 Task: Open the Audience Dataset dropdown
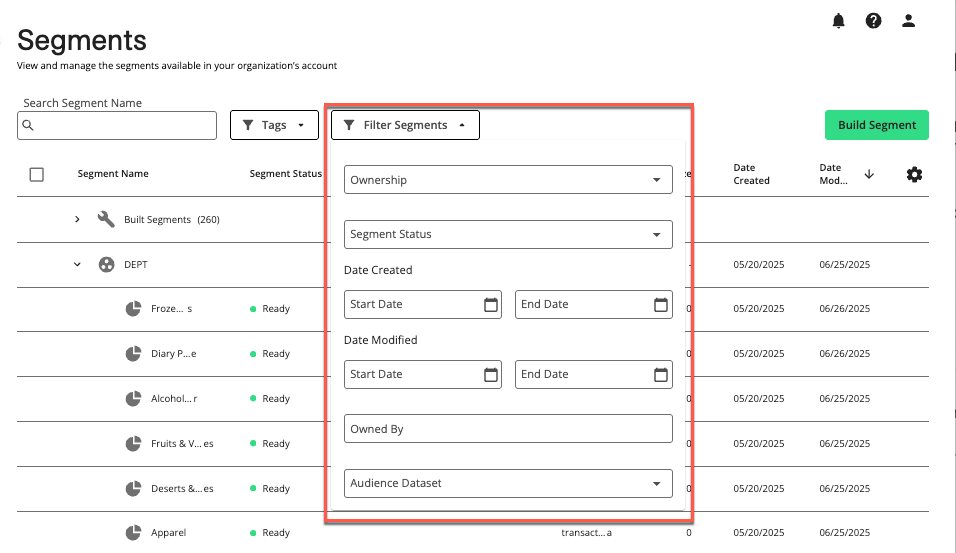pyautogui.click(x=508, y=483)
